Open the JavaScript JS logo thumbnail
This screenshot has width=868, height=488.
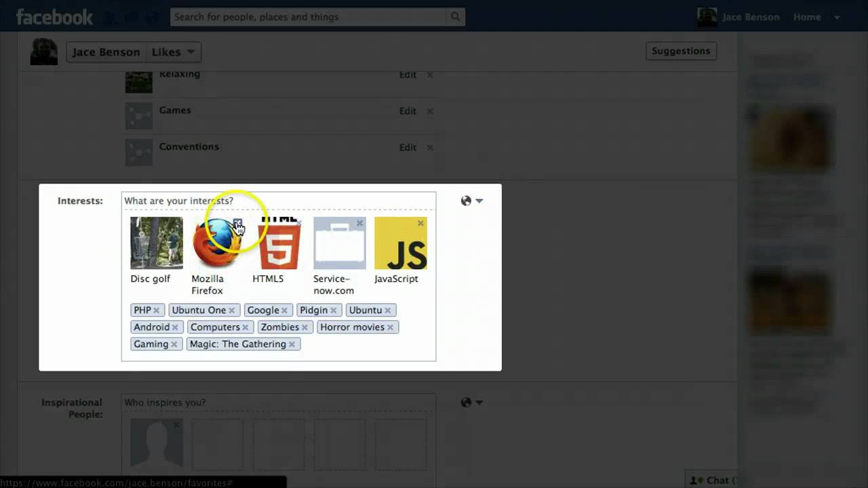[401, 243]
